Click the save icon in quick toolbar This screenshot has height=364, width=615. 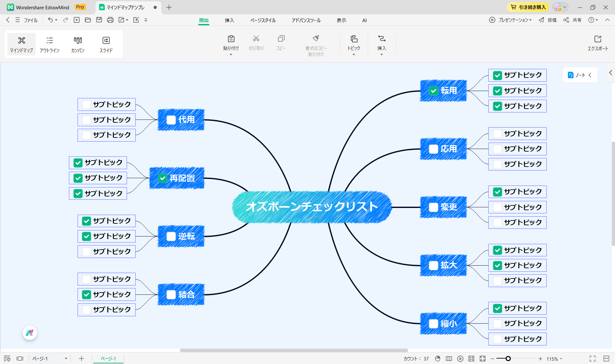[x=99, y=20]
